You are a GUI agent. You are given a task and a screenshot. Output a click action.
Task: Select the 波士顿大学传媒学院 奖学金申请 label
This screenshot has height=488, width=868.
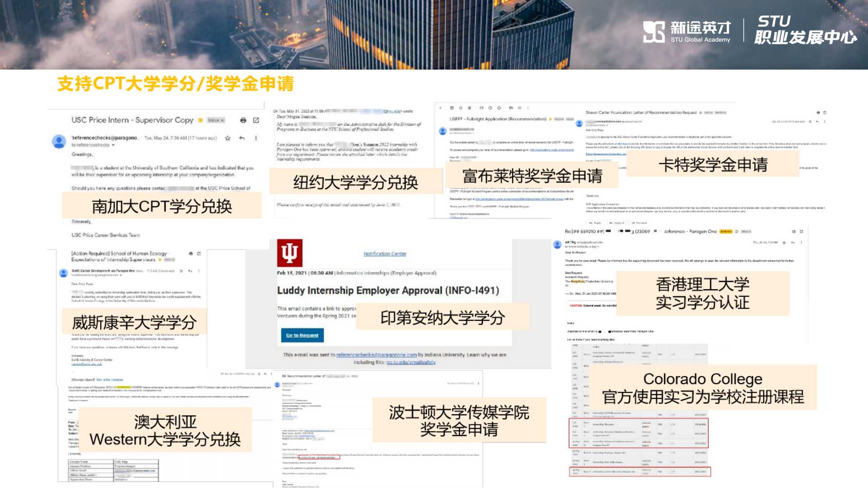(459, 420)
